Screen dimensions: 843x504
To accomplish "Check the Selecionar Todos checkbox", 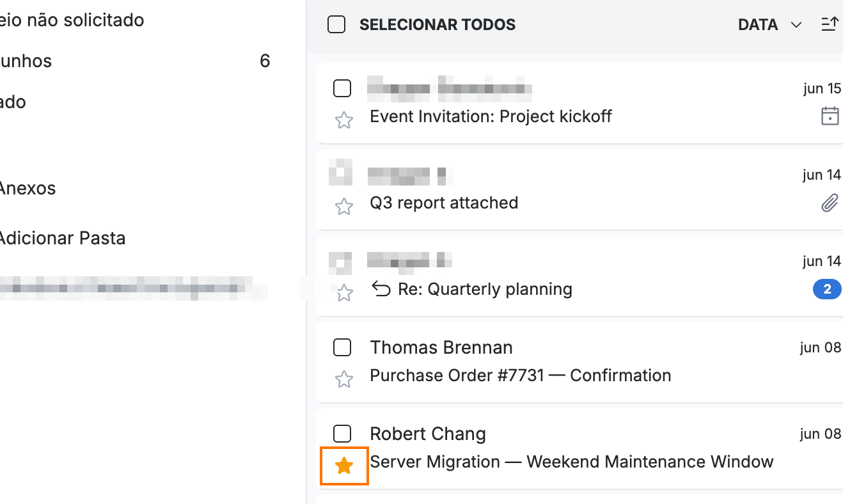I will (336, 25).
